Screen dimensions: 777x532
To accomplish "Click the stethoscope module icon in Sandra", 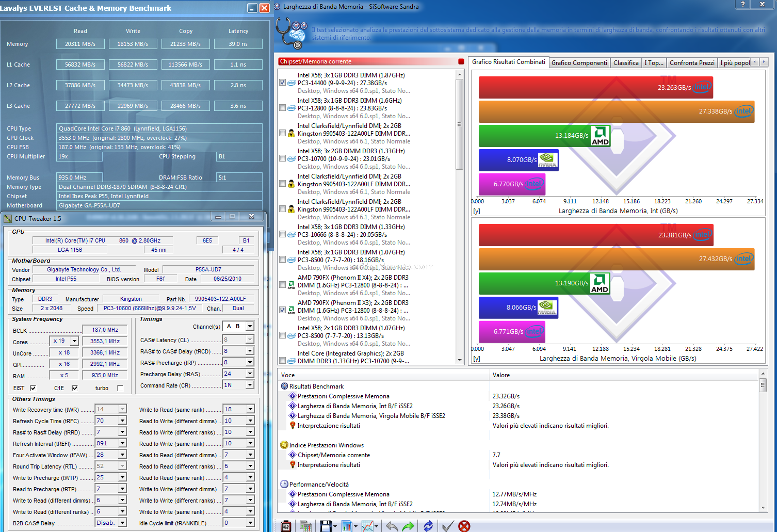I will click(x=291, y=33).
